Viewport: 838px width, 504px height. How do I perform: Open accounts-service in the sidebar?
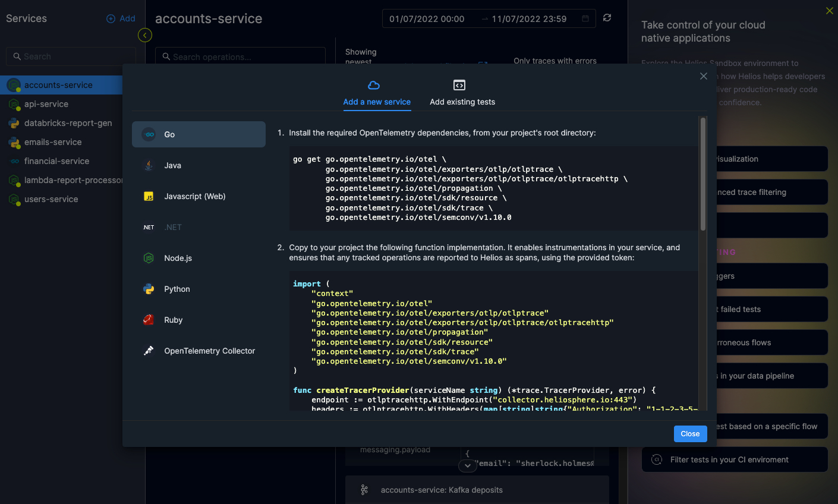coord(61,85)
